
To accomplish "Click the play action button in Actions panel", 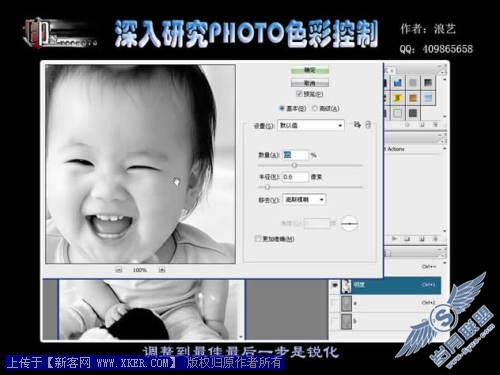I will click(394, 239).
